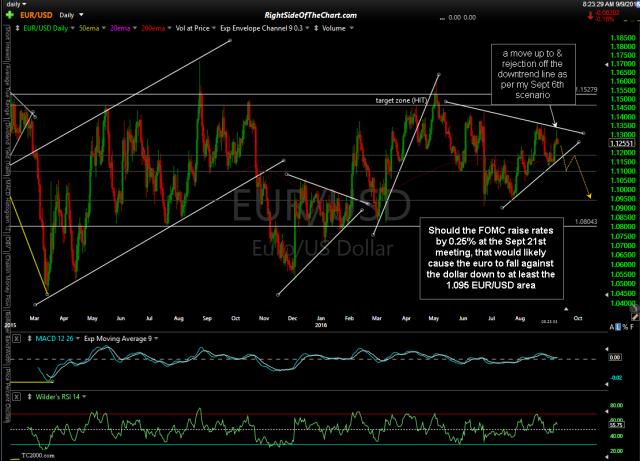Screen dimensions: 640x461
Task: Click the Exp Envelope Channel 9 0.3 label
Action: pyautogui.click(x=262, y=28)
